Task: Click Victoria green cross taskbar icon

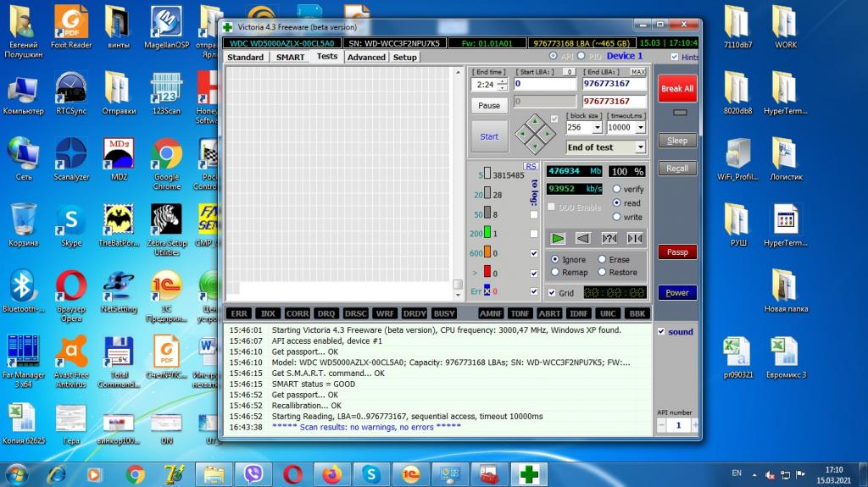Action: click(529, 474)
